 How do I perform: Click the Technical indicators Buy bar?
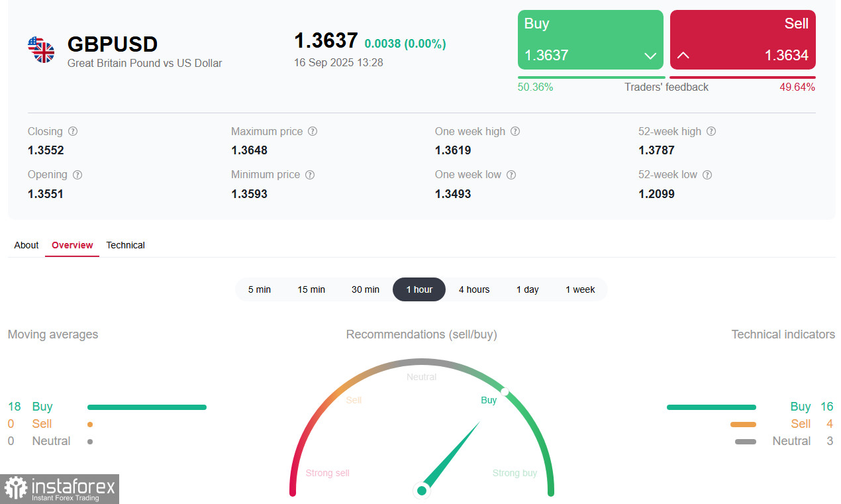[x=711, y=407]
